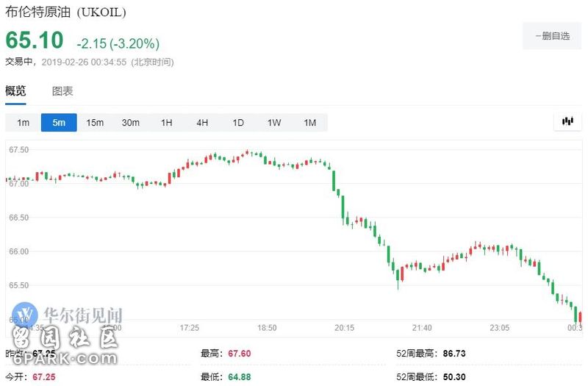The image size is (588, 386).
Task: Toggle candlestick chart type icon
Action: pyautogui.click(x=567, y=121)
